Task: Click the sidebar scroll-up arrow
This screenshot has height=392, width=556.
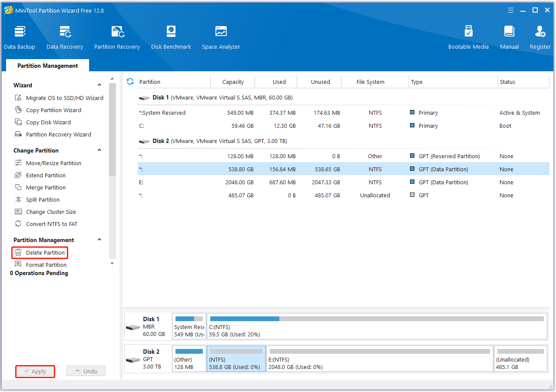Action: tap(113, 79)
